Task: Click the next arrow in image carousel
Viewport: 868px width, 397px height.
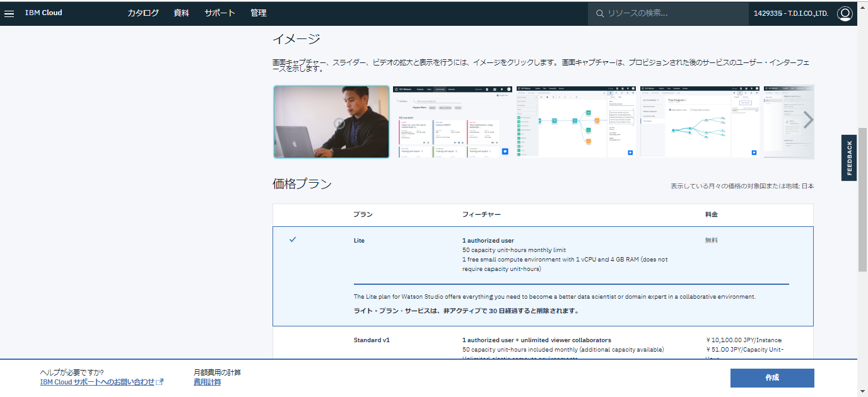Action: pyautogui.click(x=807, y=120)
